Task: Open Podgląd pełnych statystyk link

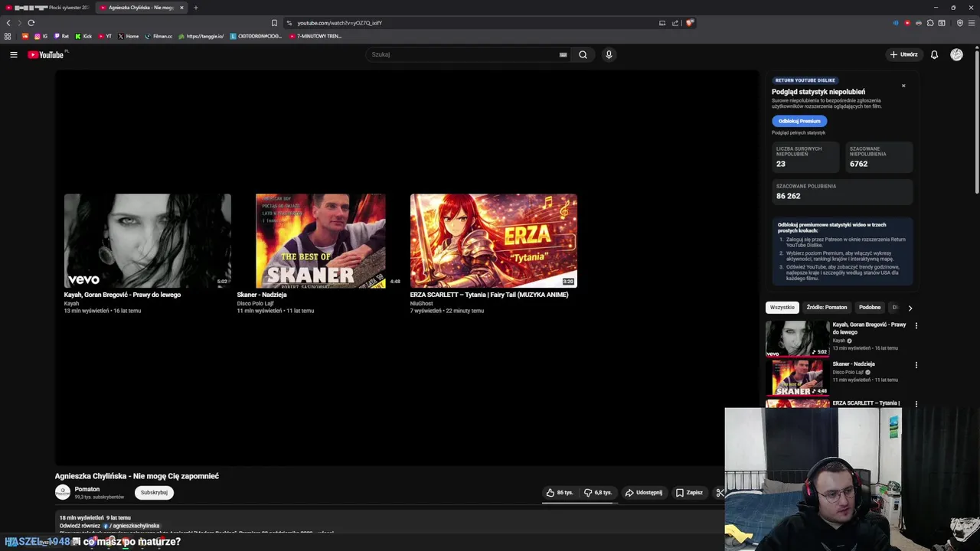Action: click(x=799, y=132)
